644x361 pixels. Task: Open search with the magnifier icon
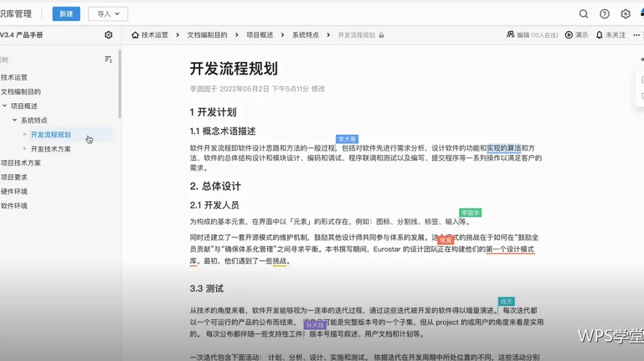click(x=583, y=14)
